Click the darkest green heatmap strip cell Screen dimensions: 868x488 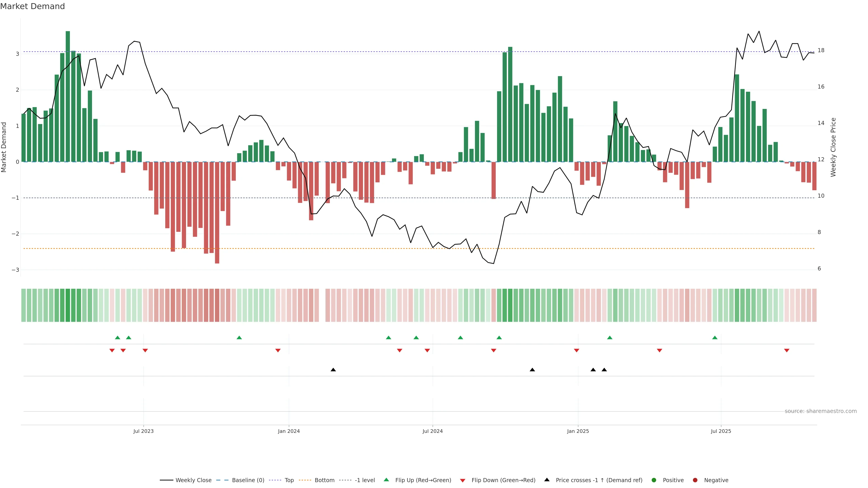[x=68, y=305]
